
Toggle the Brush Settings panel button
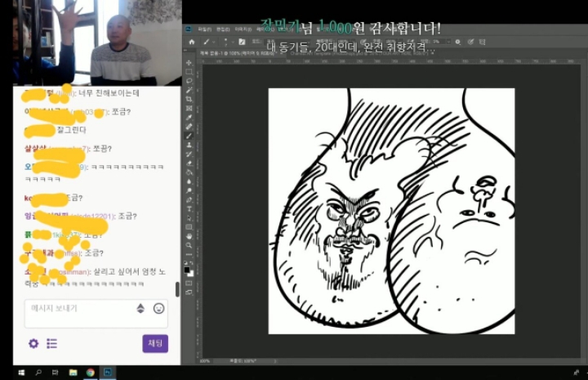[x=242, y=42]
